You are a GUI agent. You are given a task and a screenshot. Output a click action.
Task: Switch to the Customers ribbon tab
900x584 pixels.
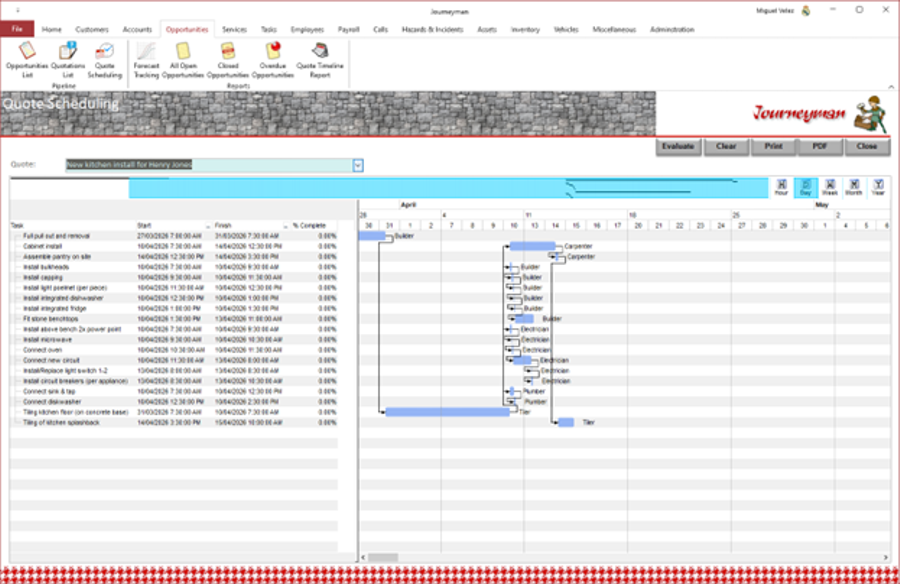click(x=92, y=29)
